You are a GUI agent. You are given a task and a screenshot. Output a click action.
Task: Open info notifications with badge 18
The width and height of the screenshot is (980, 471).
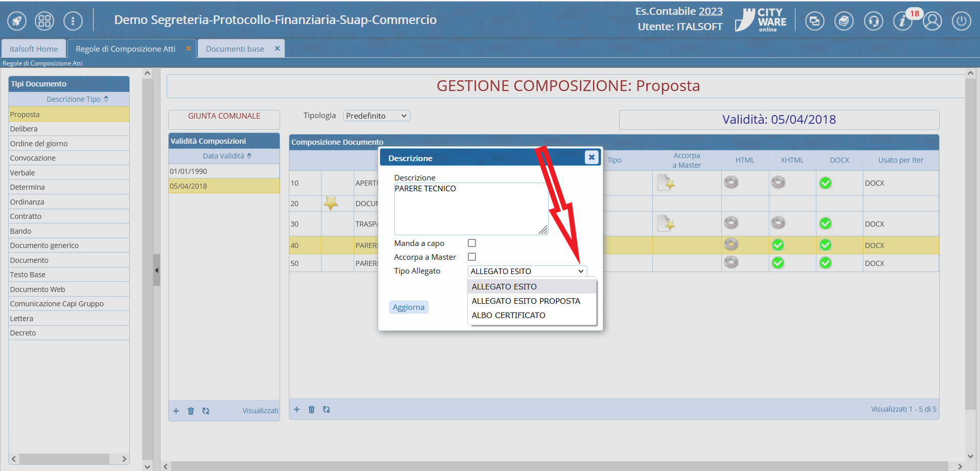(903, 21)
